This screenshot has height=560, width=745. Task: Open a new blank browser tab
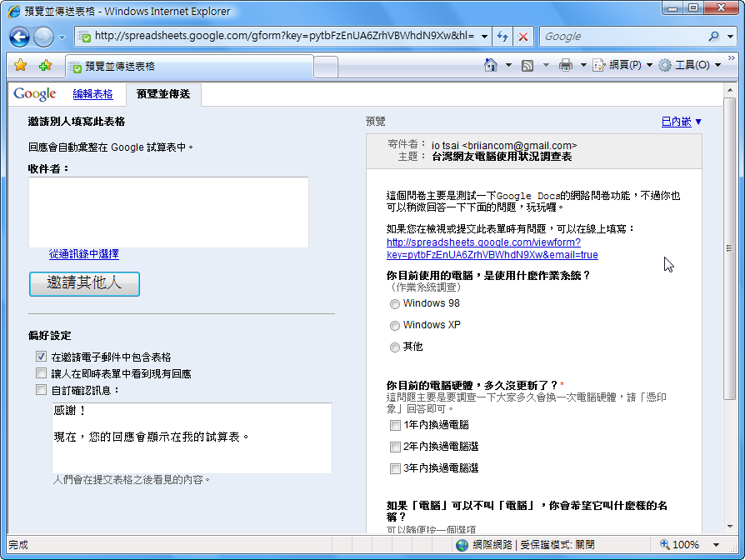pyautogui.click(x=326, y=67)
